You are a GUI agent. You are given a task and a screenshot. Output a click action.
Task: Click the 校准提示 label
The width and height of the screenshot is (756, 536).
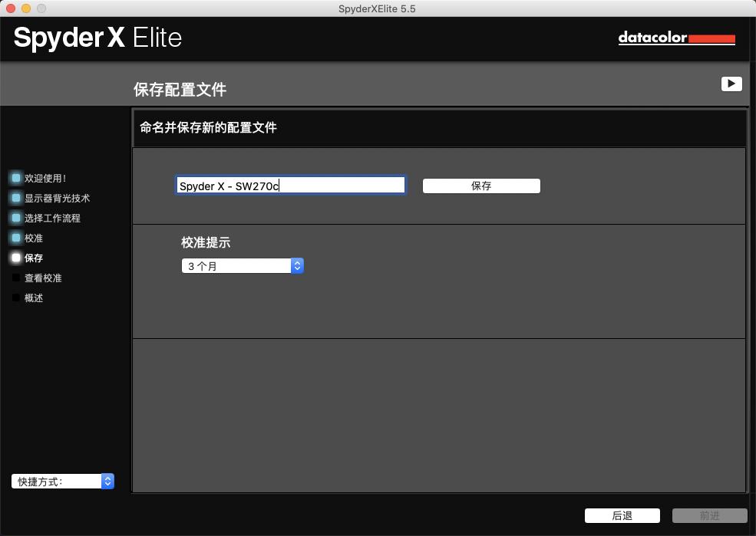point(206,242)
